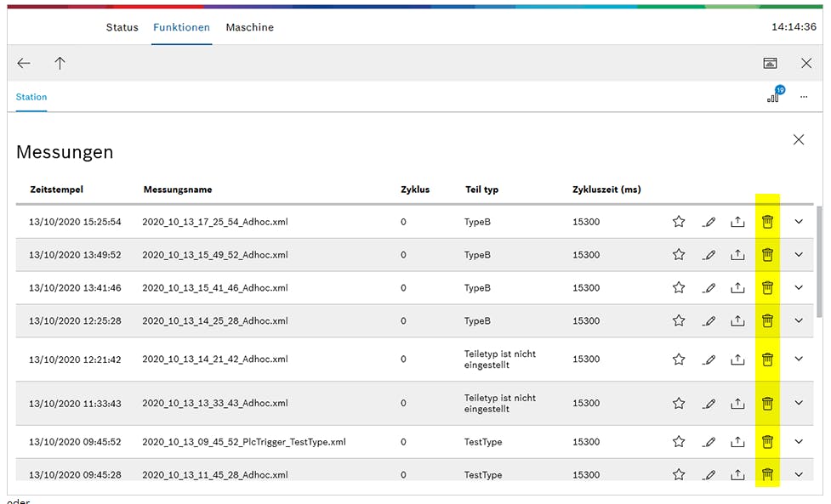
Task: Edit the 09:45:28 measurement with pencil
Action: click(x=709, y=474)
